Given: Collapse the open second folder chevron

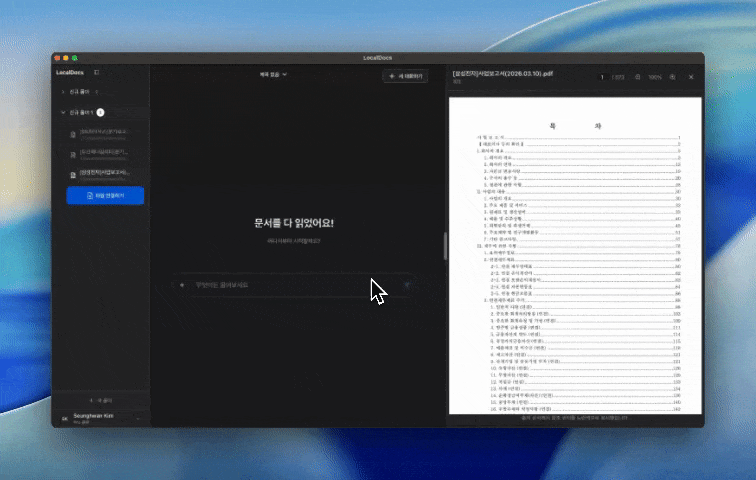Looking at the screenshot, I should pyautogui.click(x=63, y=112).
